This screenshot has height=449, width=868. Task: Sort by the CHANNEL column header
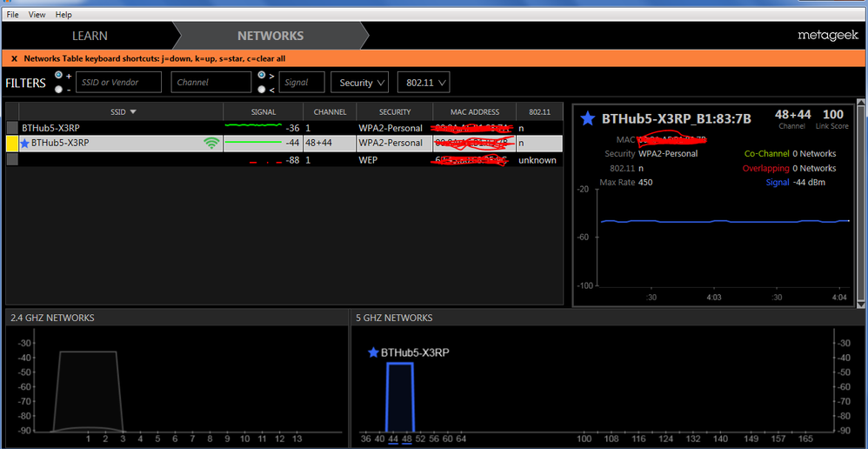click(x=330, y=112)
